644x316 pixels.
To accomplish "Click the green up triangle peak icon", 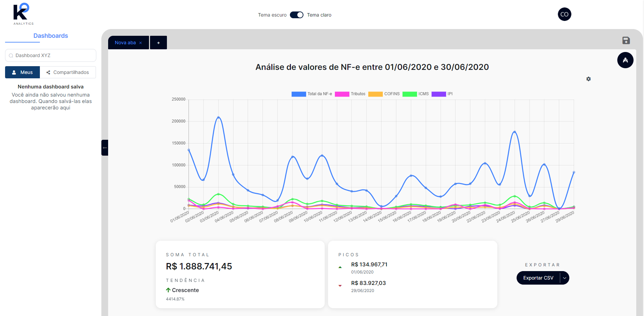I will [340, 267].
